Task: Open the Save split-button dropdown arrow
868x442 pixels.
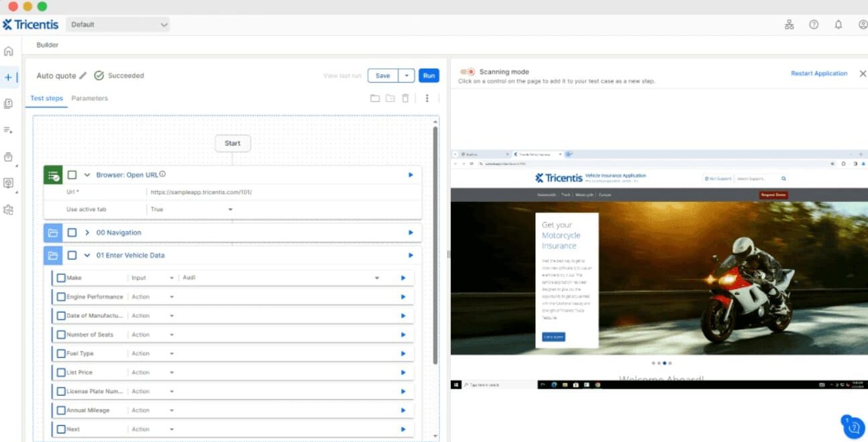Action: [406, 76]
